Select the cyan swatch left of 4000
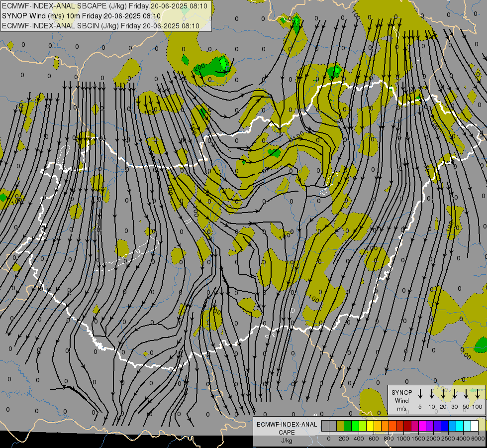Screen dimensions: 487x448 pyautogui.click(x=460, y=426)
